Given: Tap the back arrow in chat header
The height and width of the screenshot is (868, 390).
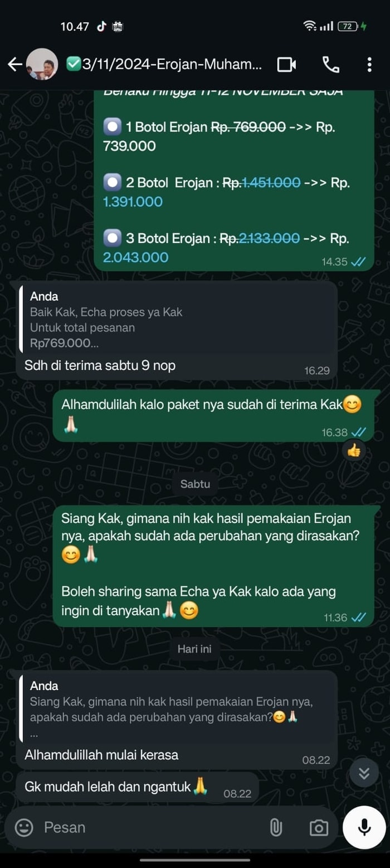Looking at the screenshot, I should click(14, 64).
